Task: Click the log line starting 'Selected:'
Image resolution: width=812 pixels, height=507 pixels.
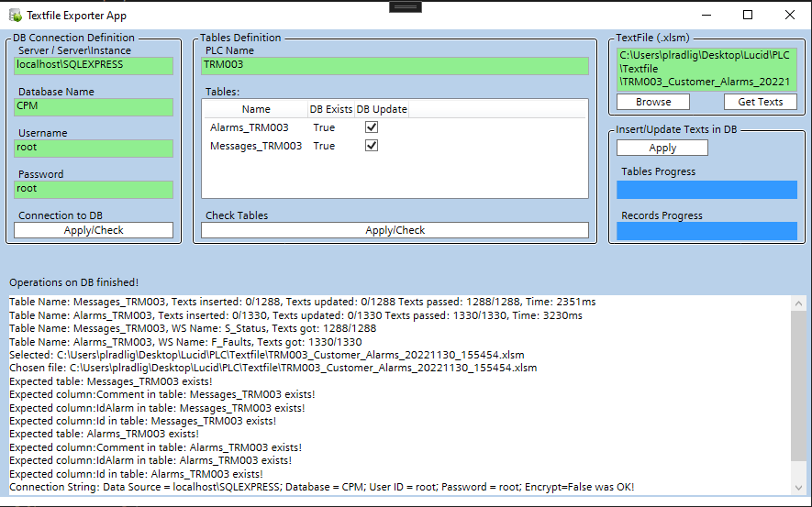Action: coord(267,355)
